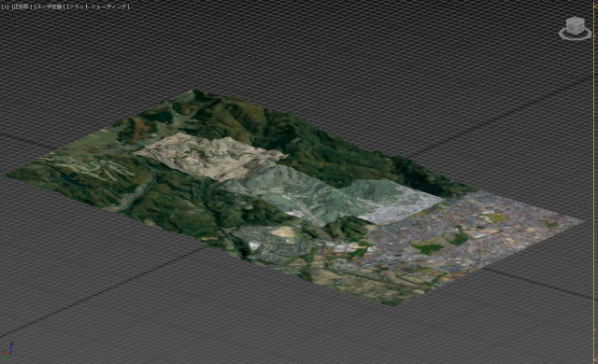The image size is (598, 364).
Task: Click the tan cleared lot near the suburbs
Action: [283, 232]
